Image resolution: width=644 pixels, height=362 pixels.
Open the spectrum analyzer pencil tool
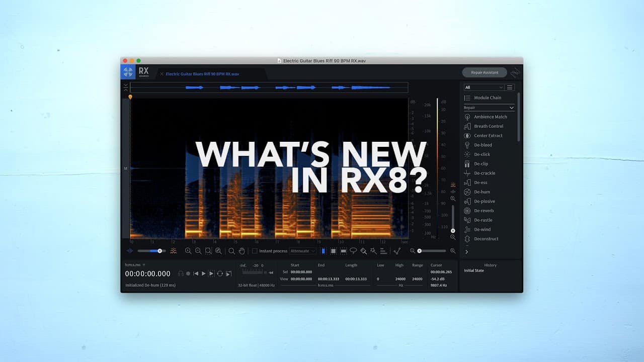point(397,251)
